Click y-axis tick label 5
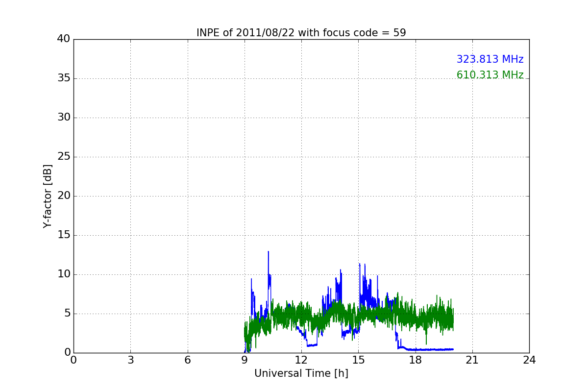This screenshot has width=588, height=392. pos(67,314)
